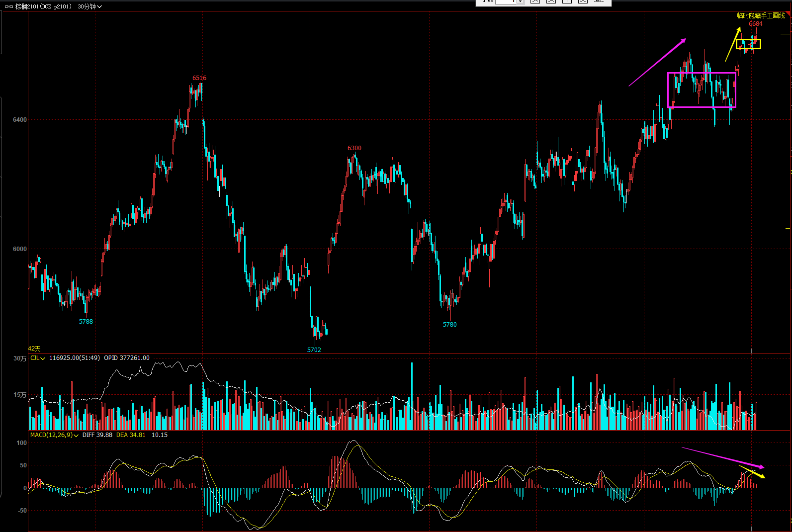
Task: Click the 6516 peak price label
Action: tap(199, 78)
